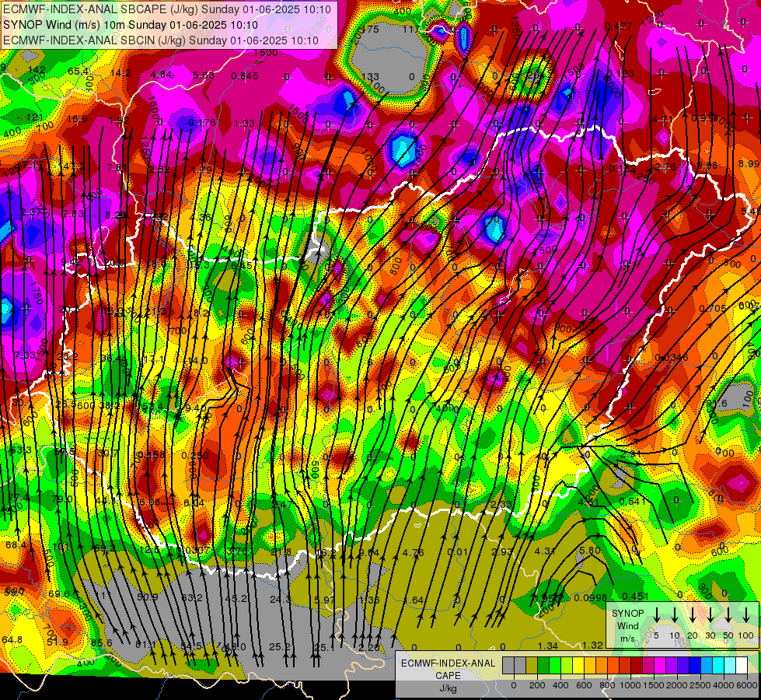Image resolution: width=761 pixels, height=700 pixels.
Task: Click the '0.705' value on the map
Action: coord(713,309)
